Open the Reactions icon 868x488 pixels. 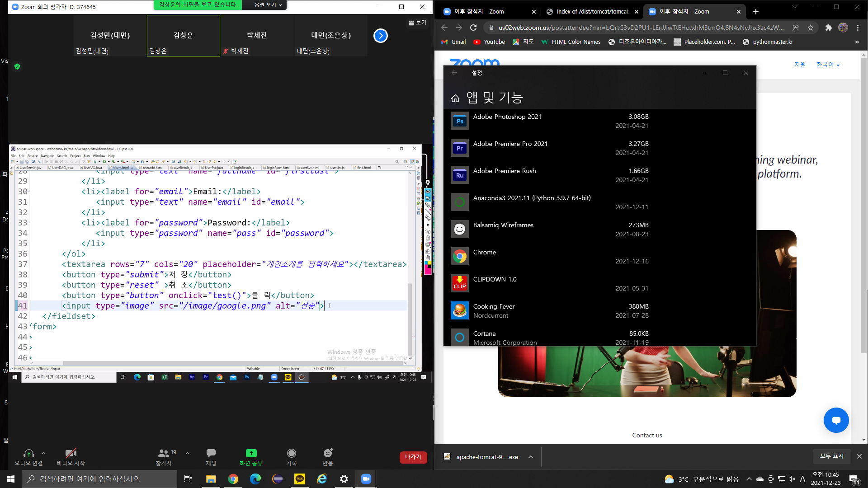point(328,453)
